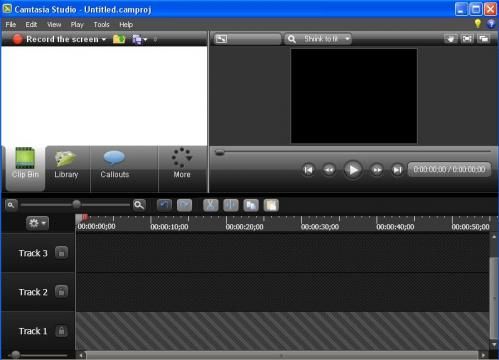Click the 00:00:10;00 timeline ruler mark

(169, 227)
